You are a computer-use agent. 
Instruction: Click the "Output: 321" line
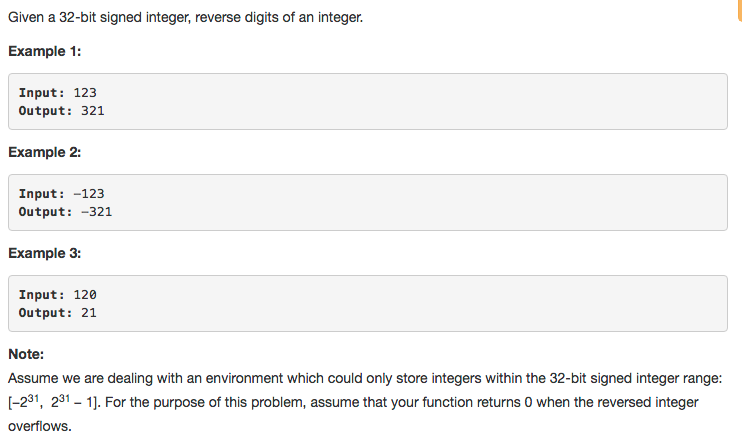(61, 110)
